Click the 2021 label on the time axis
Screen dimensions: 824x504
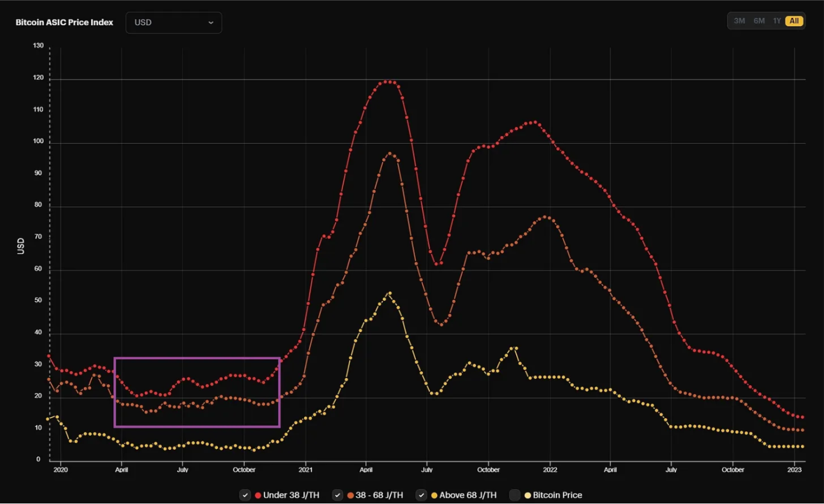click(306, 469)
